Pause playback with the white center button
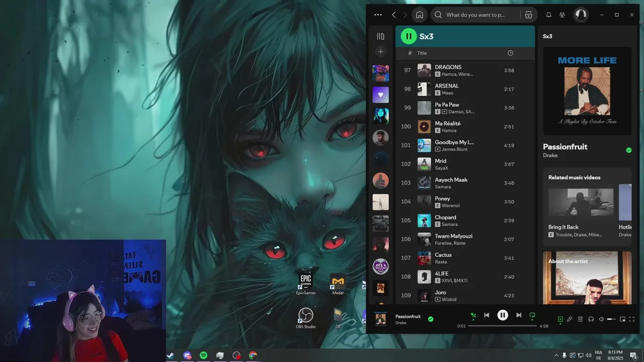The image size is (644, 362). [503, 315]
